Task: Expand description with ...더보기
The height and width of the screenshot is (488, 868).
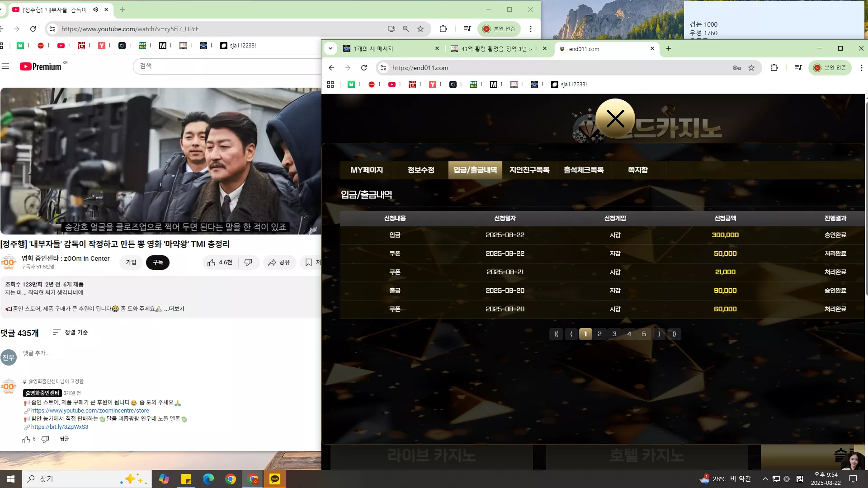Action: pos(174,309)
